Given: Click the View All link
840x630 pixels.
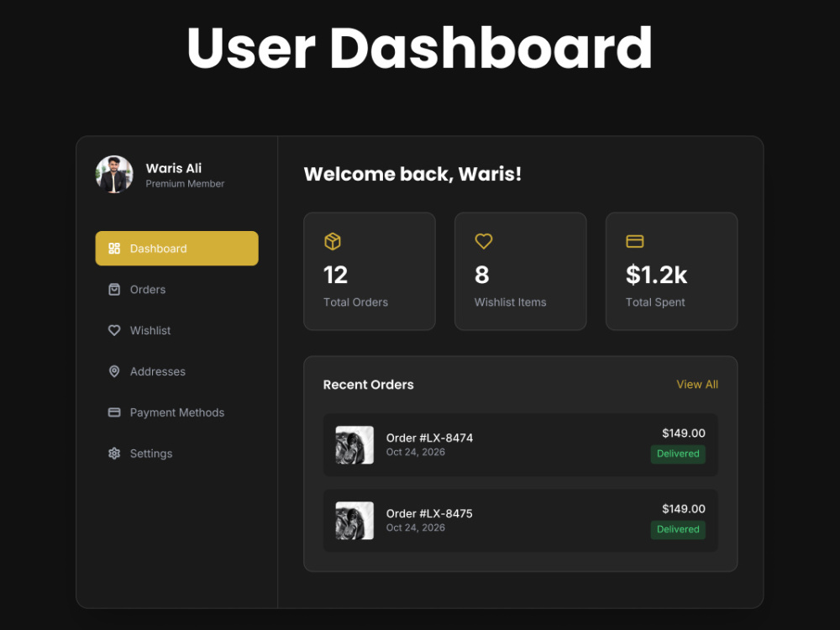Looking at the screenshot, I should pyautogui.click(x=697, y=385).
